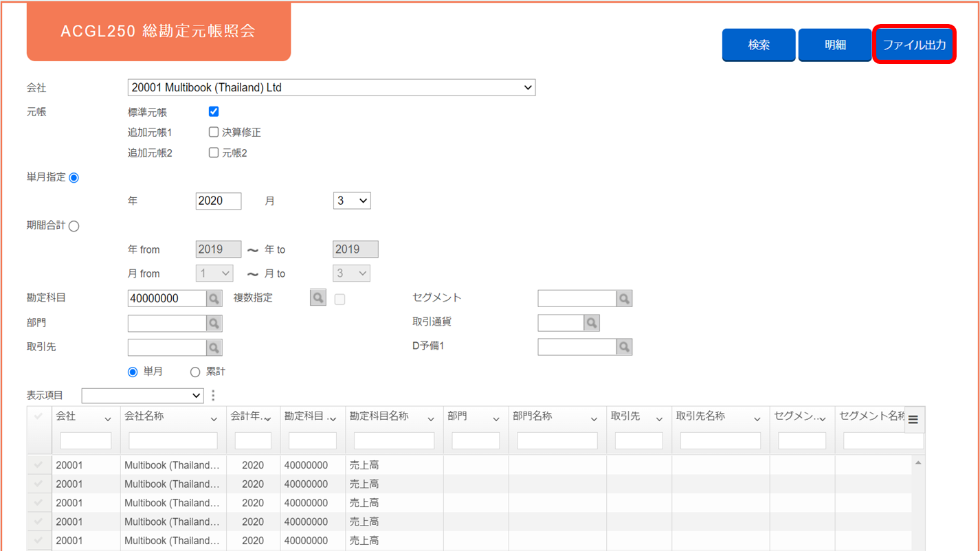Click the 勘定科目名称 column header text
The height and width of the screenshot is (551, 980).
point(379,416)
